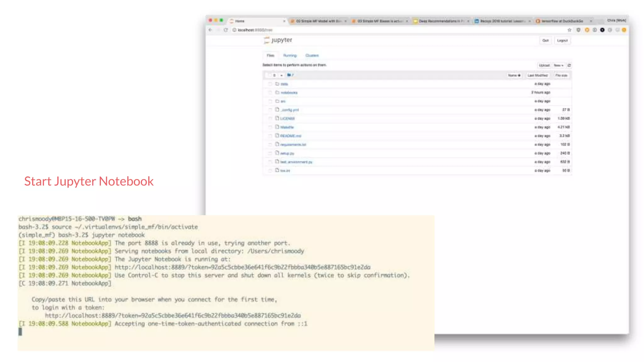Open the notebooks folder link

click(289, 93)
